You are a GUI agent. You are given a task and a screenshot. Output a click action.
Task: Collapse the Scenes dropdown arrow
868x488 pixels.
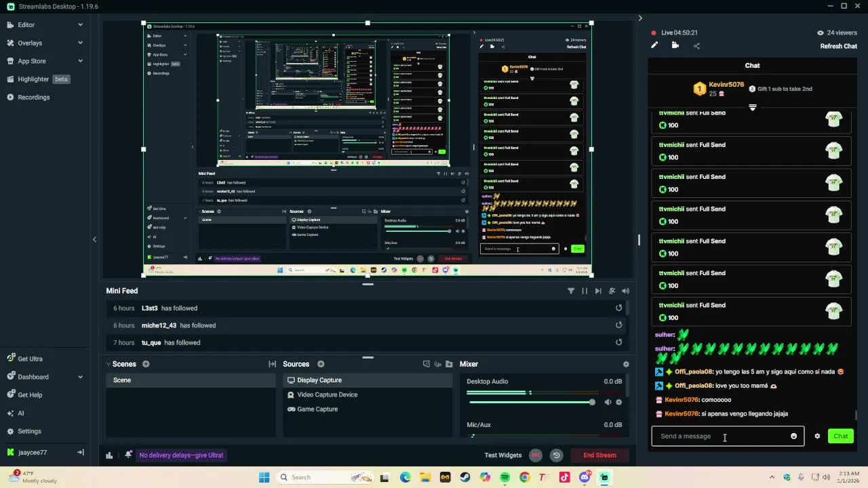click(108, 364)
